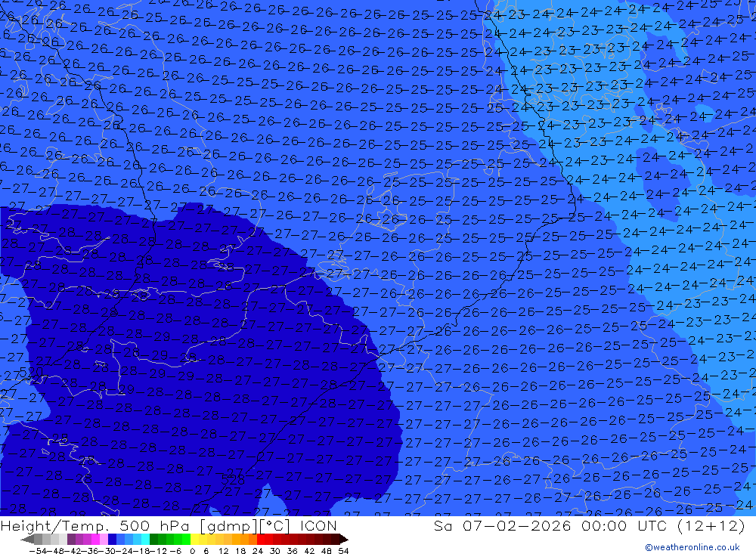Click the 'ICON' model name in title
756x554 pixels.
click(318, 525)
